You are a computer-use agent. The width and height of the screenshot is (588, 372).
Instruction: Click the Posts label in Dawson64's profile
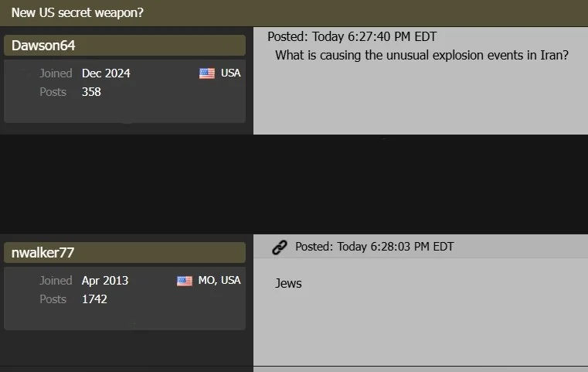(x=53, y=92)
